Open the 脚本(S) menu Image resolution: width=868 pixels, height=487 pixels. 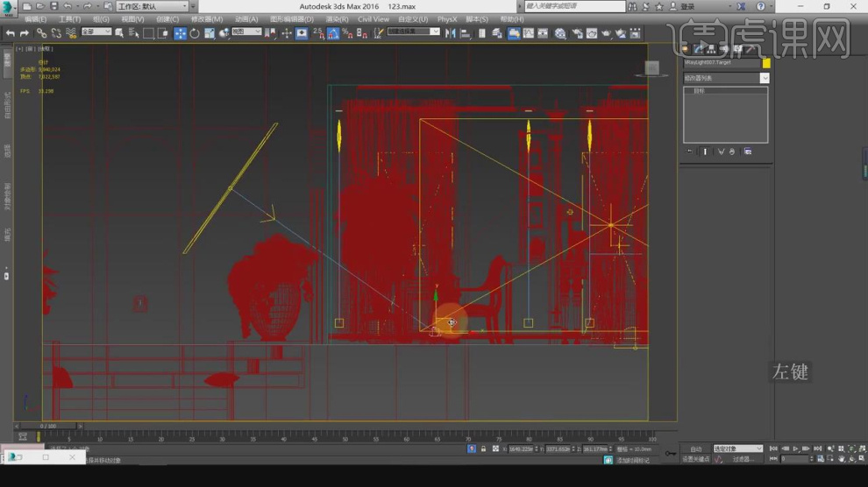477,19
